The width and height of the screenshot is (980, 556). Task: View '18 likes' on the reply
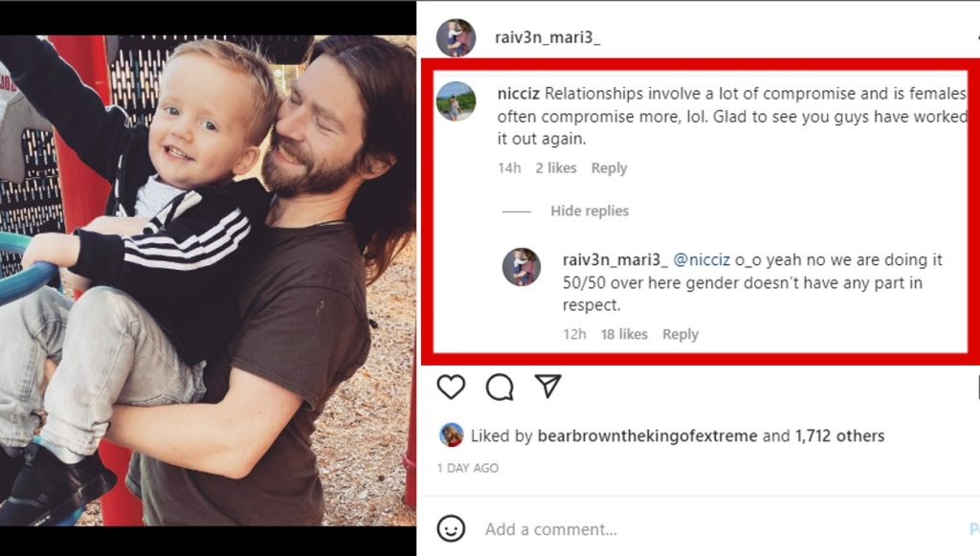(624, 334)
